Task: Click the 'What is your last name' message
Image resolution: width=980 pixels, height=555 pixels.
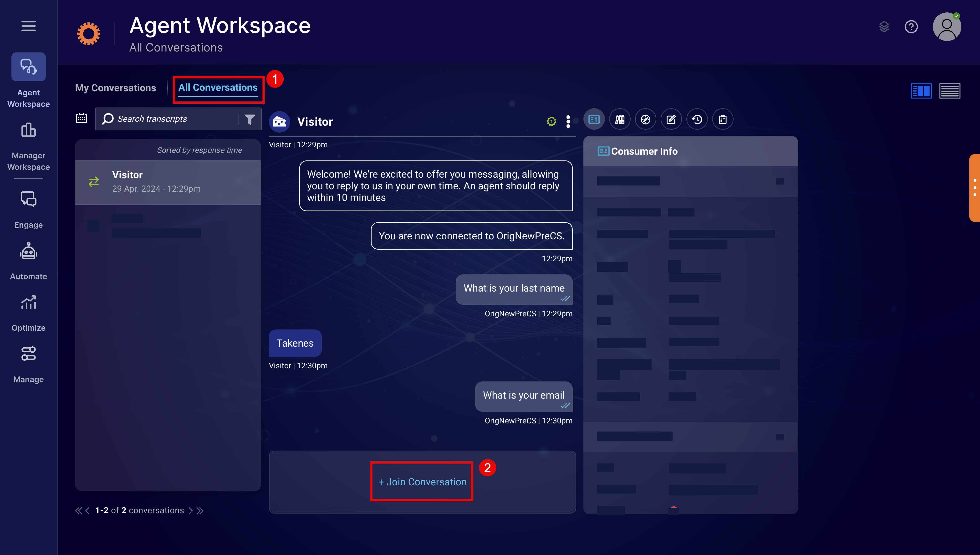Action: point(514,289)
